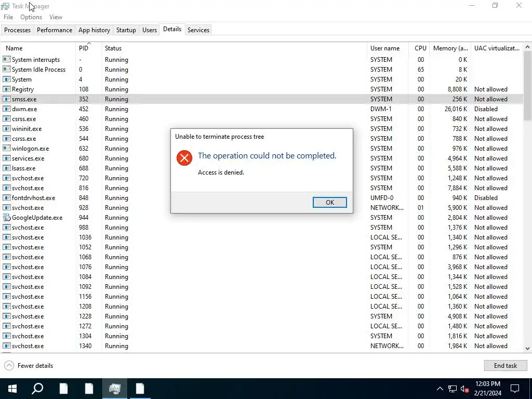Click the 26,016 K memory value
The image size is (532, 399).
coord(456,109)
